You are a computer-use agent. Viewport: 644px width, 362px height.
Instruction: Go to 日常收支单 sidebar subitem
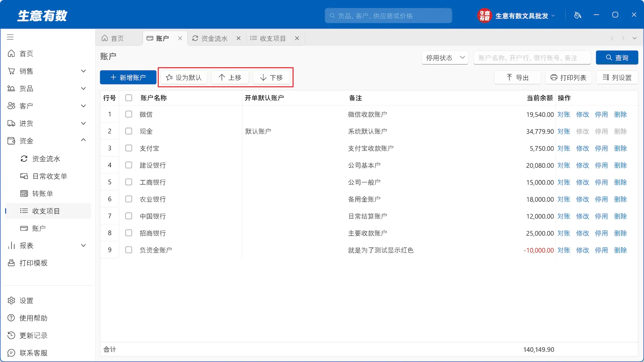pos(44,176)
